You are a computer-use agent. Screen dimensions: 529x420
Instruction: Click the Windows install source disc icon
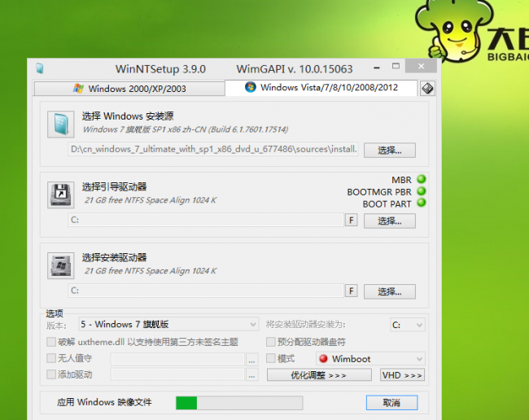[x=61, y=125]
